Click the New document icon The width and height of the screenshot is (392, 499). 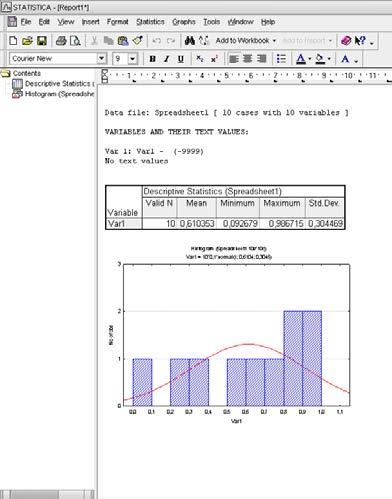13,41
